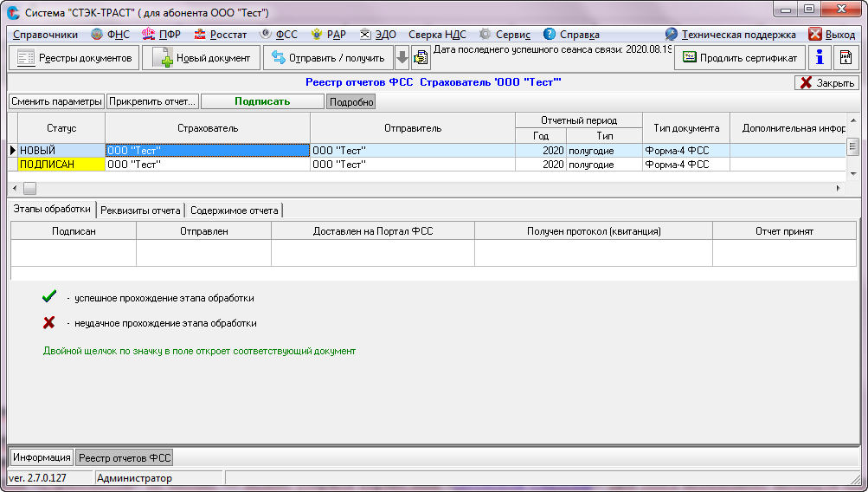The width and height of the screenshot is (868, 492).
Task: Click the Реестры документов icon
Action: coord(26,58)
